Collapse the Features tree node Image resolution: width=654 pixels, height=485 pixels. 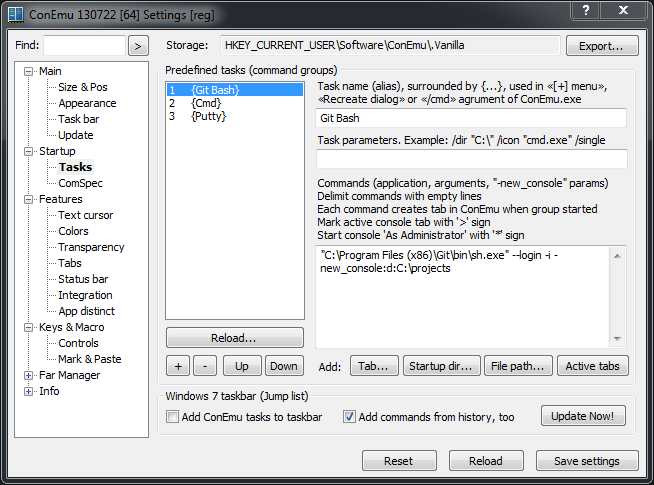(x=28, y=199)
